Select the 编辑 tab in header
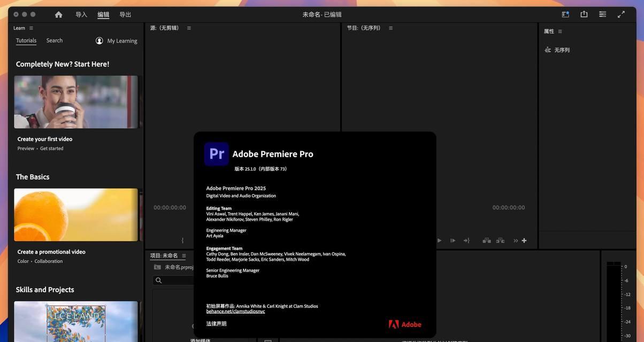644x342 pixels. pyautogui.click(x=103, y=14)
